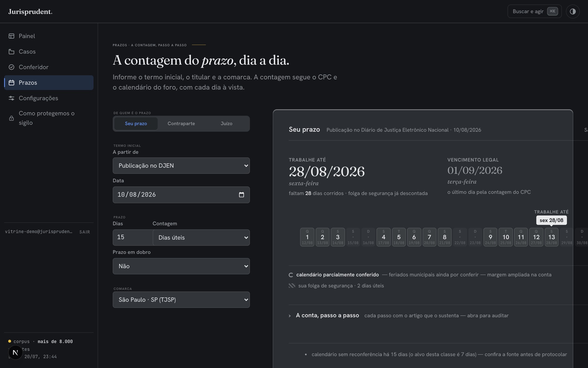Screen dimensions: 588x368
Task: Select day 10 cell 25/08
Action: click(506, 237)
